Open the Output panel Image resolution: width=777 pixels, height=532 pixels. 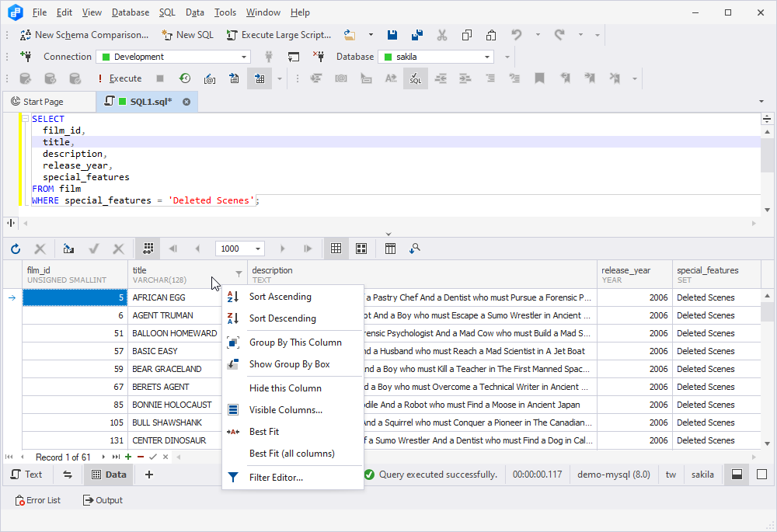103,500
